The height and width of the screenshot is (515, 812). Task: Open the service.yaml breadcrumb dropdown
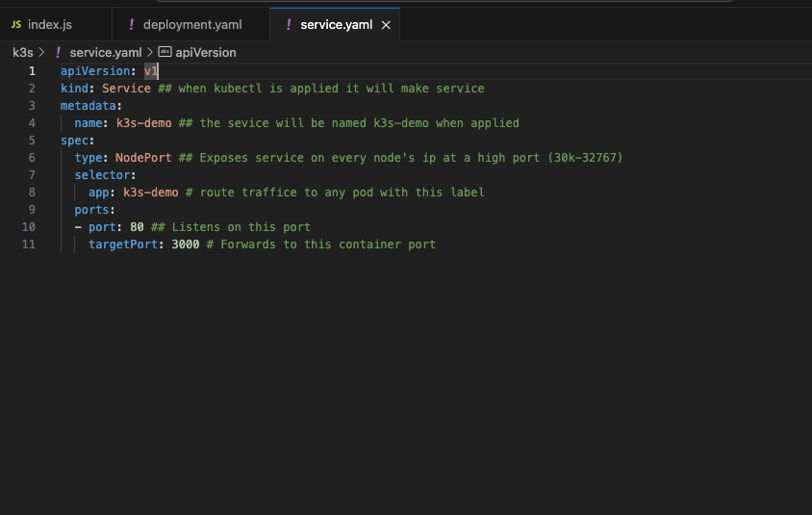point(105,52)
